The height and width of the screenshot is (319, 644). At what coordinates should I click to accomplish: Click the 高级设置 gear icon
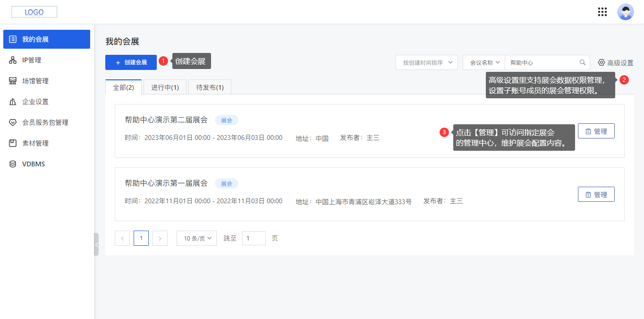click(x=602, y=62)
